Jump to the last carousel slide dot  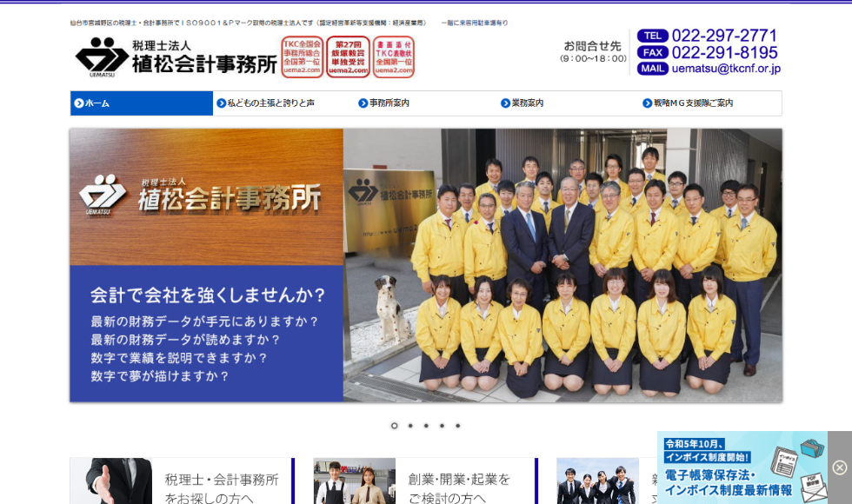[458, 426]
